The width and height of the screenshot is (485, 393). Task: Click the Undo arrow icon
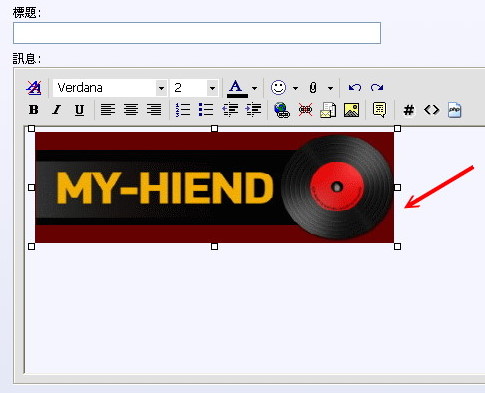(x=355, y=88)
